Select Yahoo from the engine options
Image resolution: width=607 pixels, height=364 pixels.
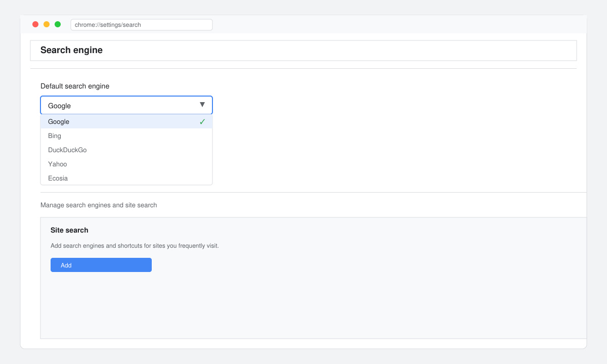coord(126,164)
